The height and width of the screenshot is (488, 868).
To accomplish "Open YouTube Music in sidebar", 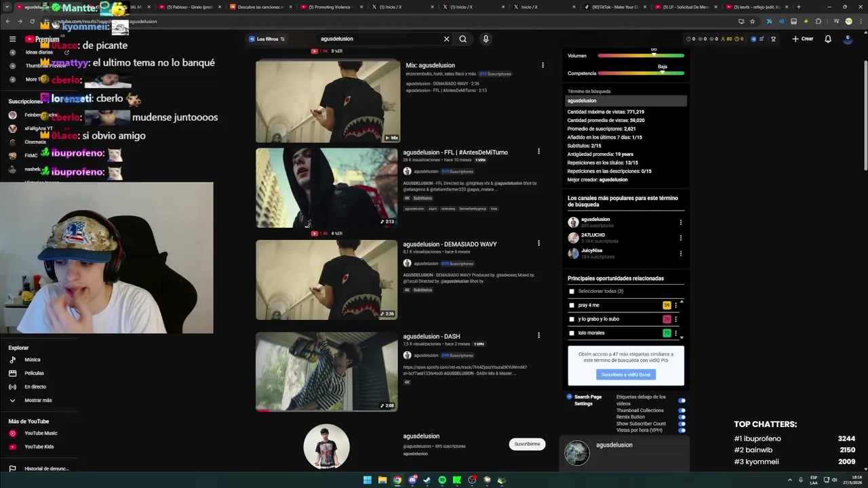I will tap(41, 433).
